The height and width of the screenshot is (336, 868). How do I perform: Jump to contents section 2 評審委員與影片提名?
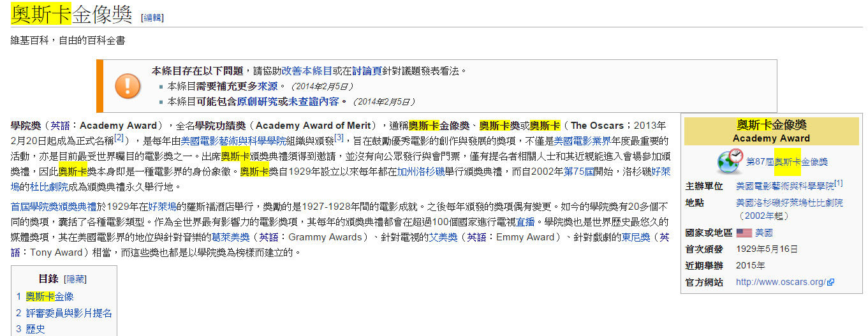64,313
